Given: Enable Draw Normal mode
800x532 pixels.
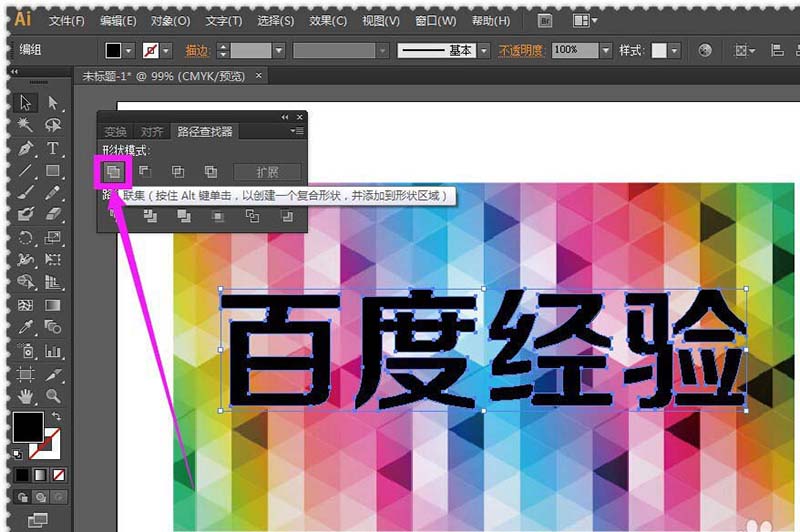Looking at the screenshot, I should pos(22,497).
